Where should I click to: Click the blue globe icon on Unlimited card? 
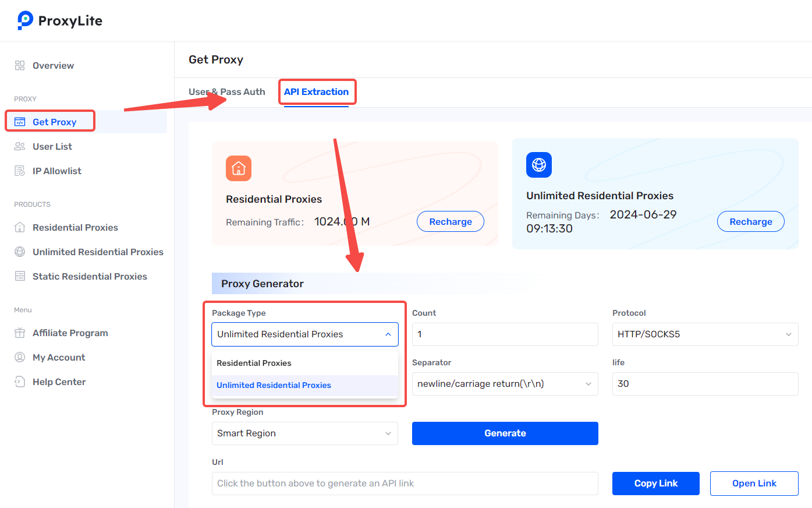[x=539, y=165]
